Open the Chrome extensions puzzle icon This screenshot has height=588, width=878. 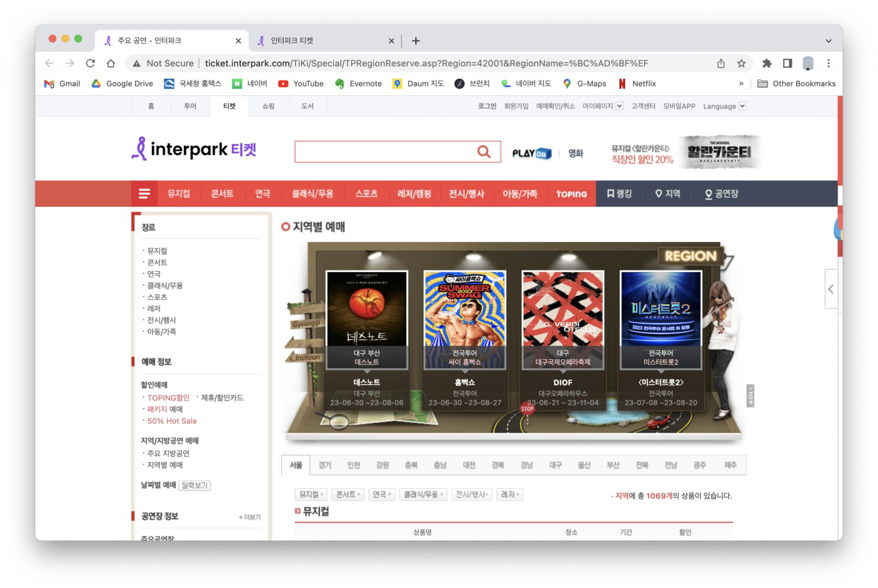767,64
